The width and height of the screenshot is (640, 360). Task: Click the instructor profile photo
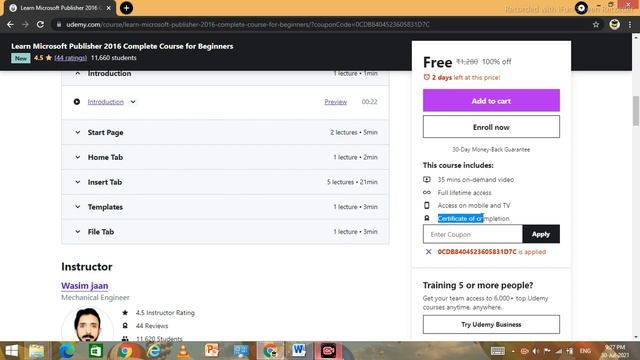click(87, 324)
